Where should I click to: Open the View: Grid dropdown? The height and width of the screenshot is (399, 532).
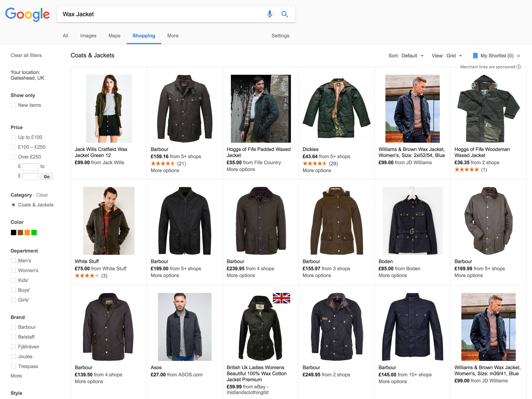[447, 56]
